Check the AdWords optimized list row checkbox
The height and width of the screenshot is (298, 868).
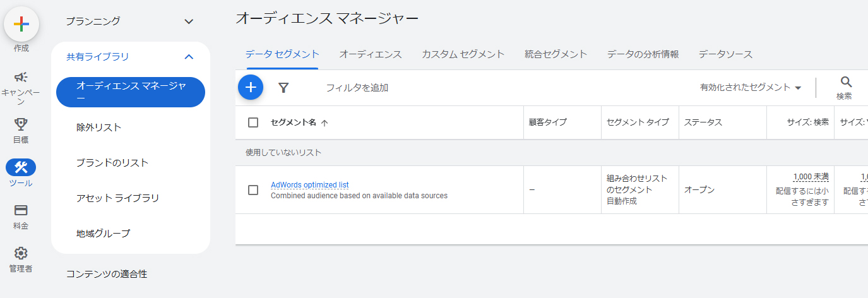tap(253, 190)
